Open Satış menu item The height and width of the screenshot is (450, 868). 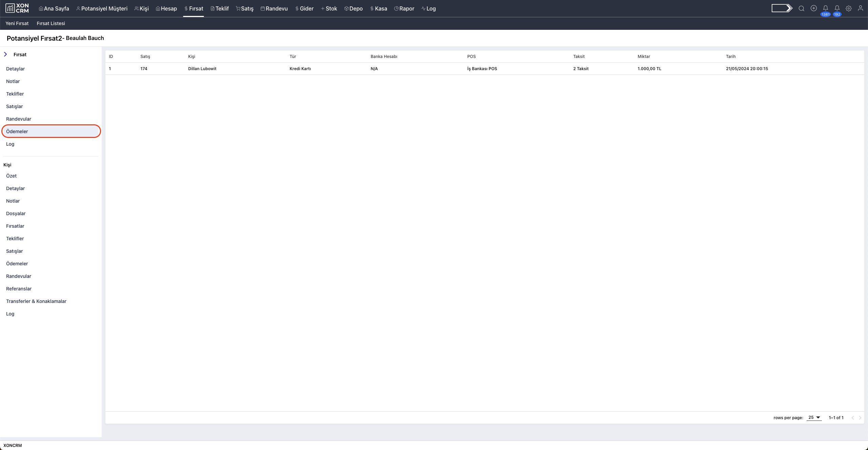point(245,8)
